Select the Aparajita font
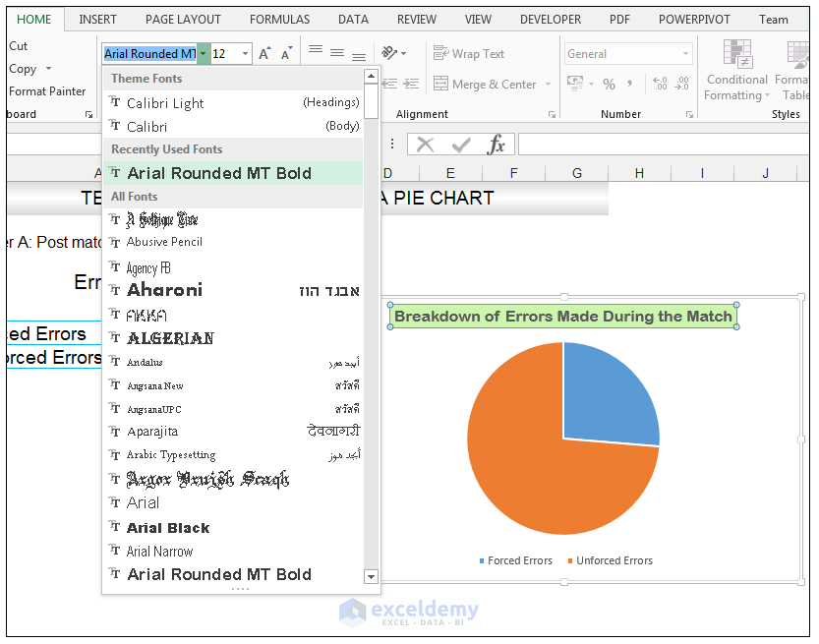Image resolution: width=819 pixels, height=644 pixels. 233,432
